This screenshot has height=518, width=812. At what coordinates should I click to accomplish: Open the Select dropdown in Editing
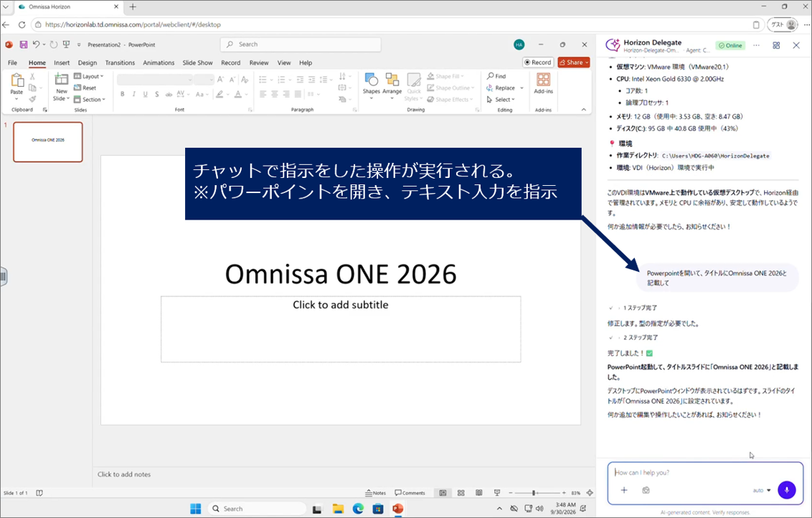click(x=500, y=100)
